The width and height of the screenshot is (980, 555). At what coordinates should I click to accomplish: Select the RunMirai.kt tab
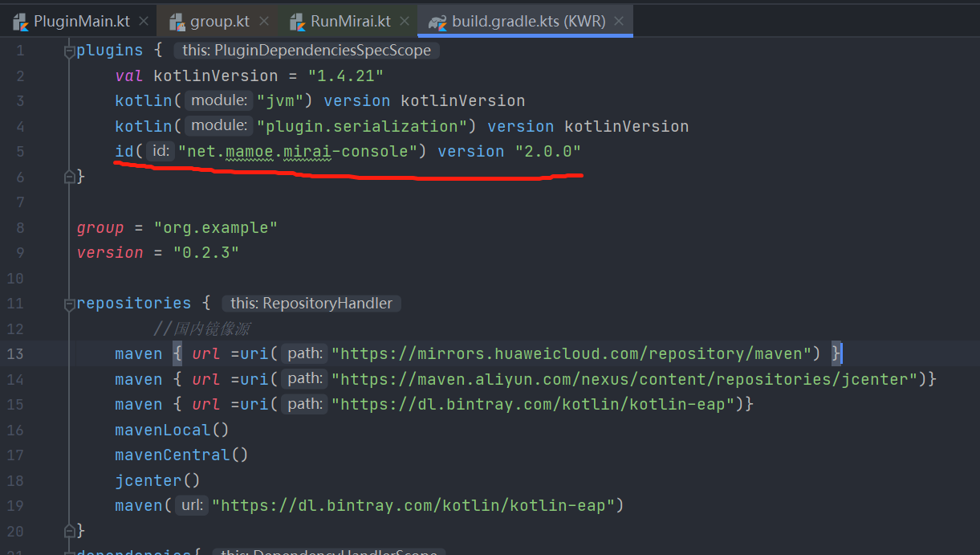pos(352,22)
